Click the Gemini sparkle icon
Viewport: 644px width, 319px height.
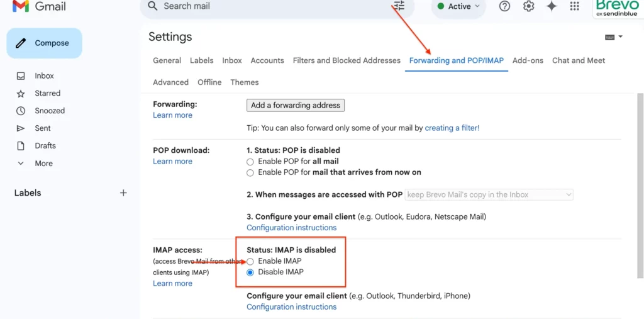(552, 6)
